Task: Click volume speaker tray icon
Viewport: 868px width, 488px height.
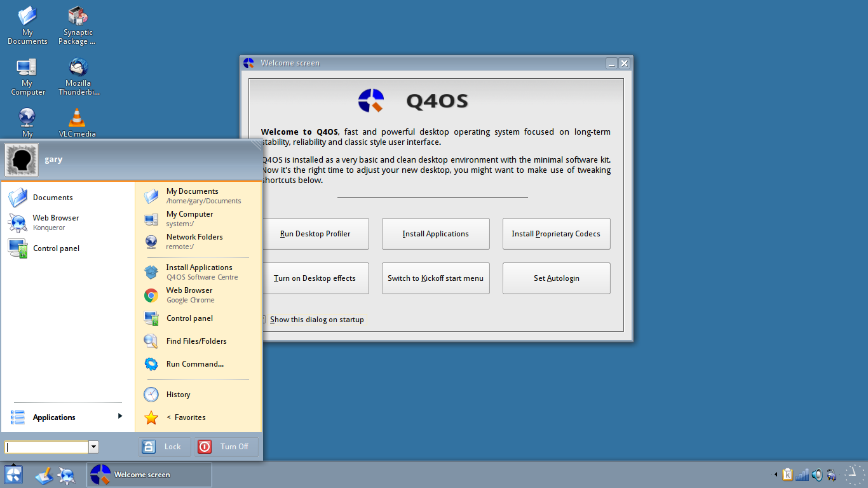Action: 817,475
